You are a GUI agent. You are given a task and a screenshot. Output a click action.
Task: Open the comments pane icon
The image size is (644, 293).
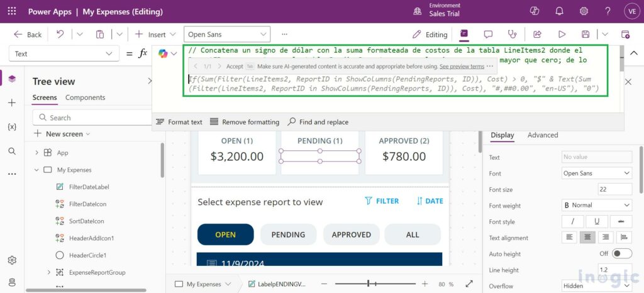(488, 35)
